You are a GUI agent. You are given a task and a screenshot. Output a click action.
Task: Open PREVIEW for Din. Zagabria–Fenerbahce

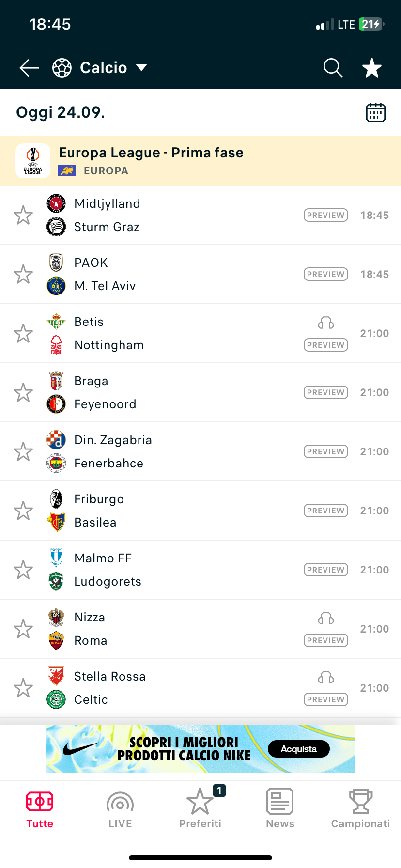326,451
